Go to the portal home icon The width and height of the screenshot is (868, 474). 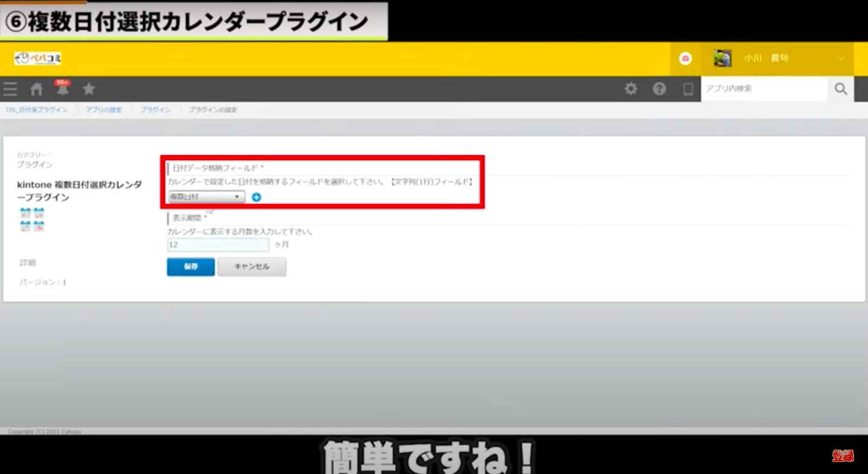click(x=37, y=89)
